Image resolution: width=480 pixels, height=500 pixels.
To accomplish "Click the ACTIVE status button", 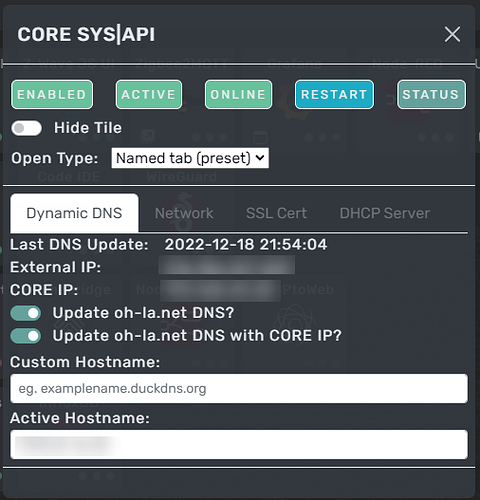I will (149, 94).
